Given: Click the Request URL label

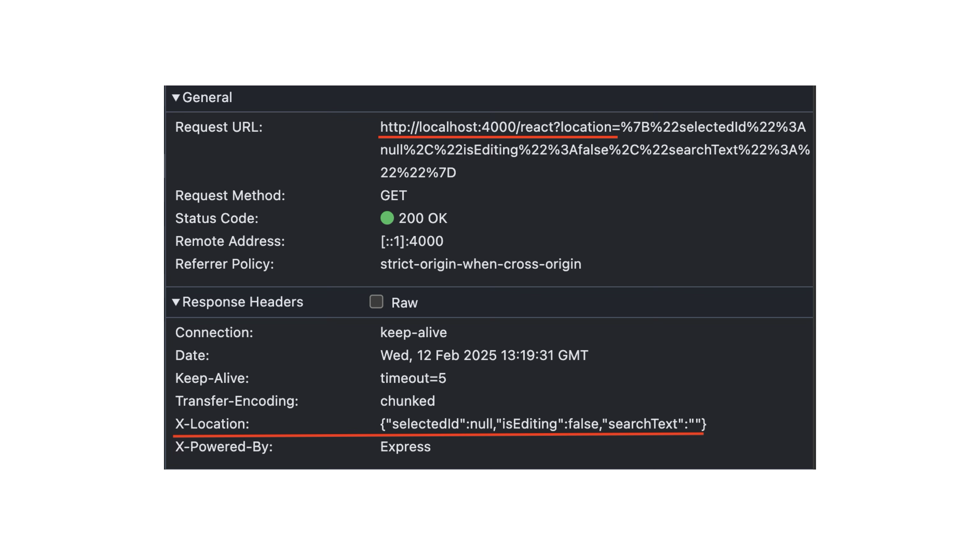Looking at the screenshot, I should [x=219, y=127].
